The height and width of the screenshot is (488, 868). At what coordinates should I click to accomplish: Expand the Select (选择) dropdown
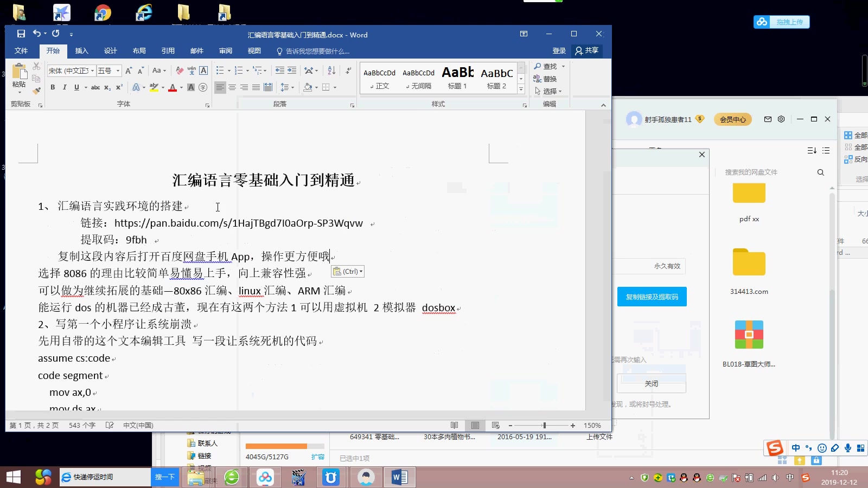548,91
